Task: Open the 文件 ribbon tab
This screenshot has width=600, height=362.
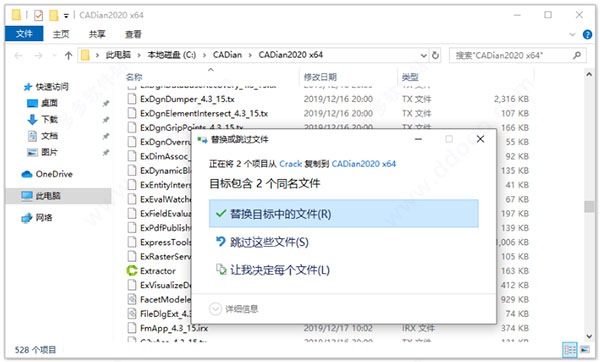Action: click(24, 34)
